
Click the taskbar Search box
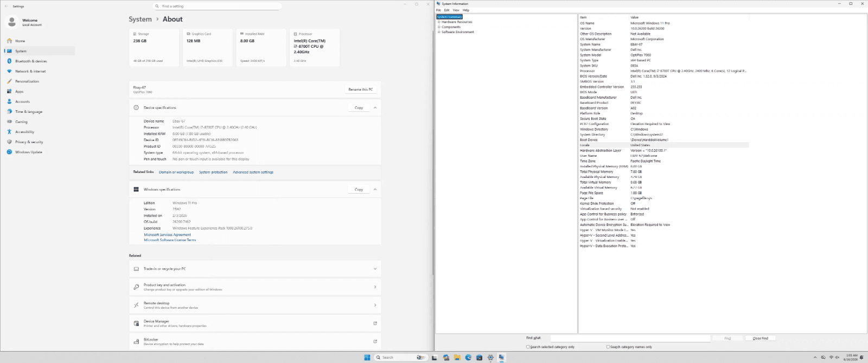click(401, 358)
